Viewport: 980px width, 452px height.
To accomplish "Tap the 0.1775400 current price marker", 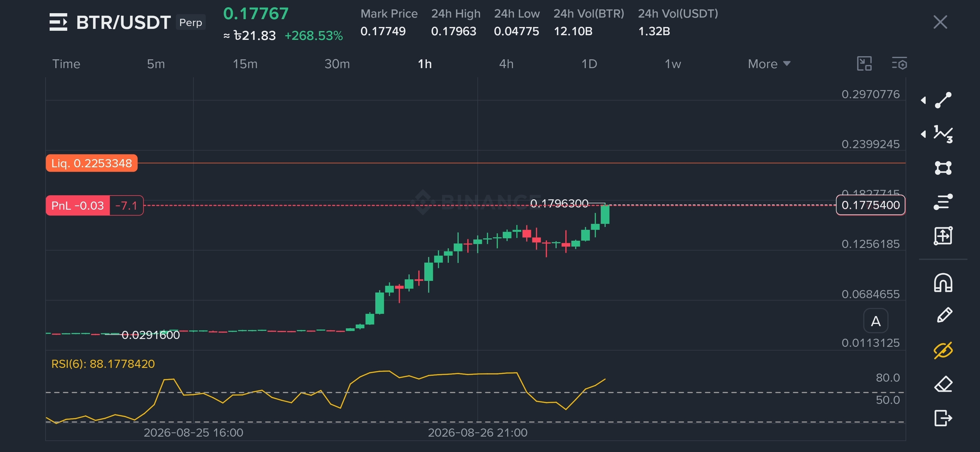I will click(870, 205).
